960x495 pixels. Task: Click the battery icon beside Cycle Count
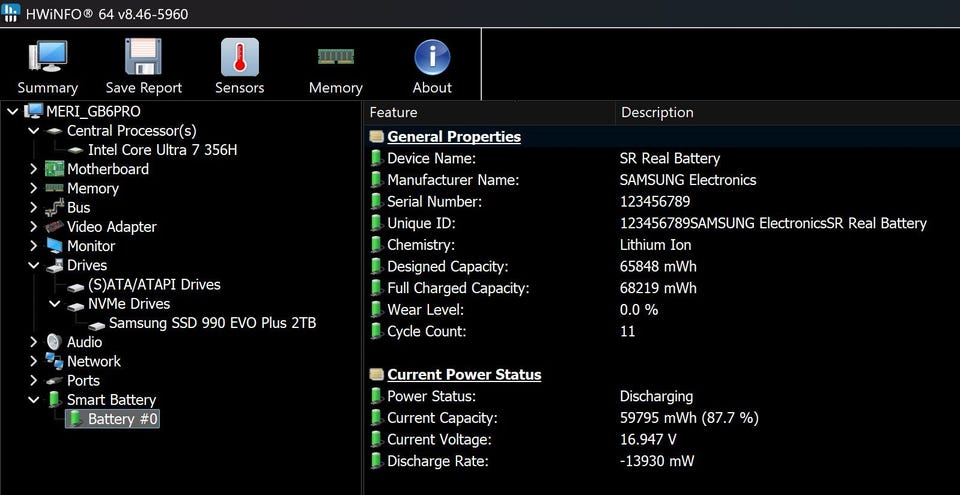click(377, 331)
